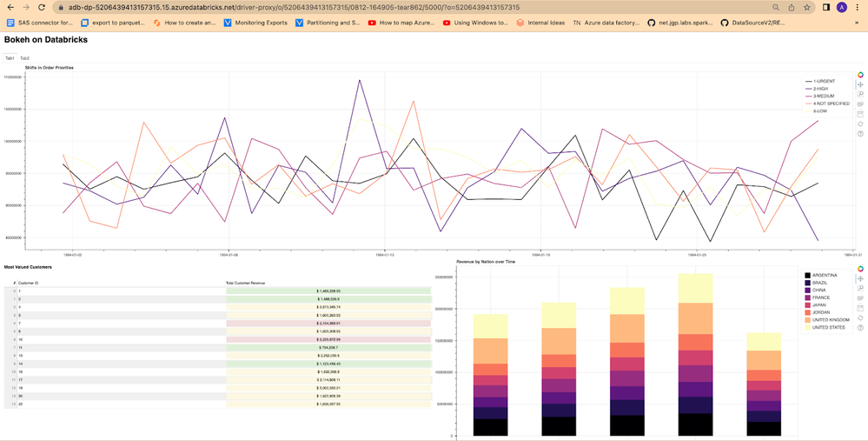Toggle 3-MEDIUM series in line legend
868x441 pixels.
[x=824, y=96]
